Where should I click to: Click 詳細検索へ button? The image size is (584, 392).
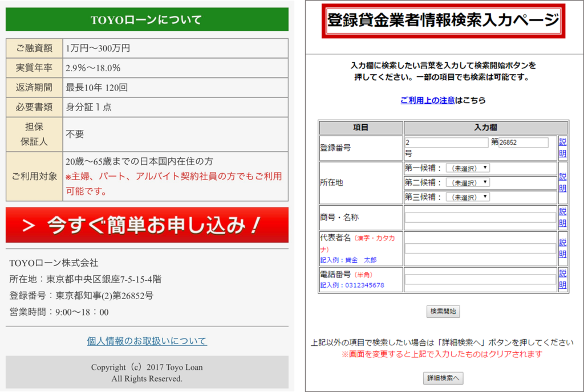click(443, 378)
